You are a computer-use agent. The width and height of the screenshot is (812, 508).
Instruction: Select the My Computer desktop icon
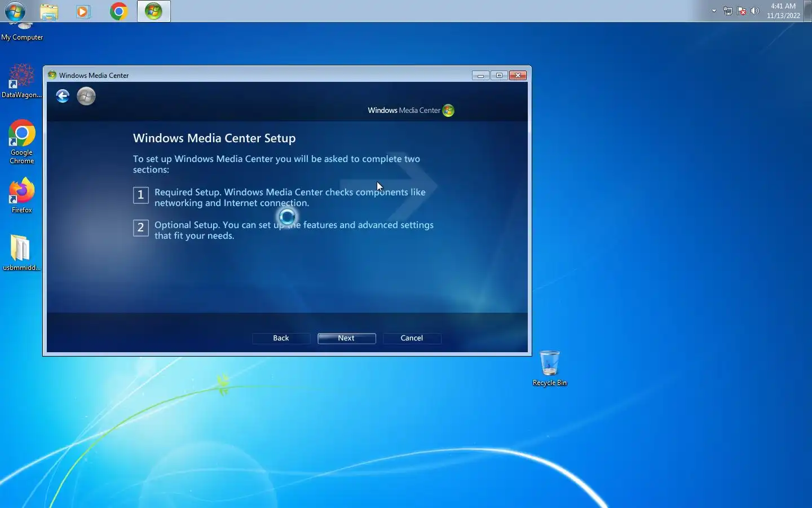tap(22, 32)
